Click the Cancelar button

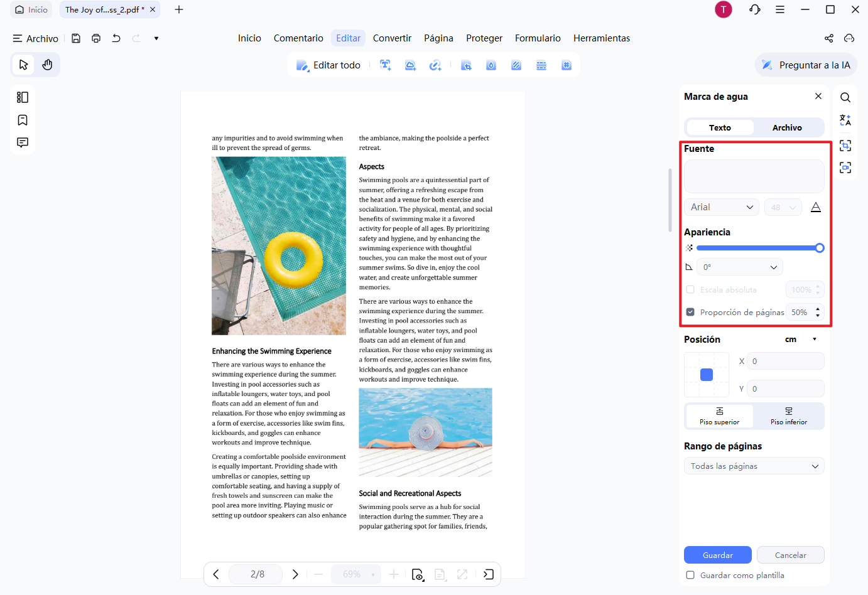791,555
